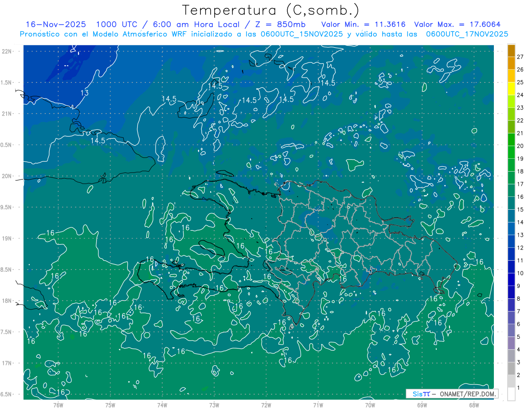Click the orange swatch between 26 and 27
Image resolution: width=532 pixels, height=411 pixels.
tap(511, 63)
